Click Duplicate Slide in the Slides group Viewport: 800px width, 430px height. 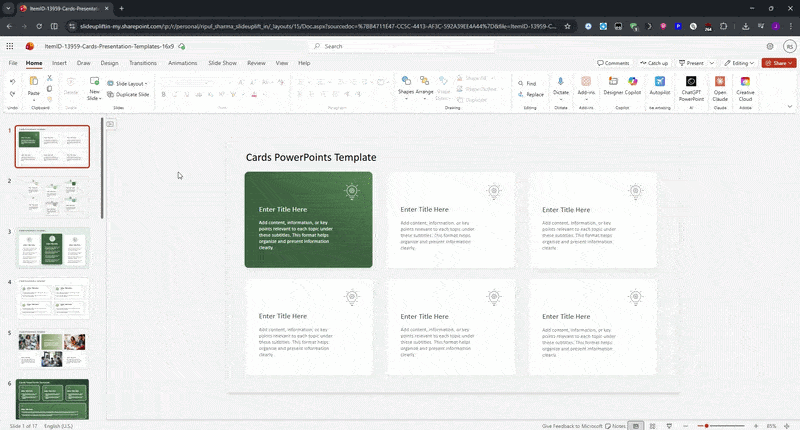point(128,94)
